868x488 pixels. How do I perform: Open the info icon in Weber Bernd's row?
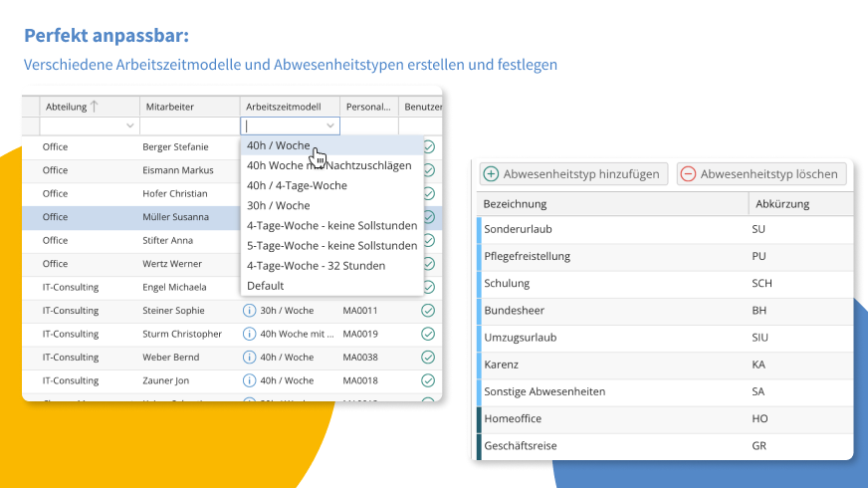pos(250,357)
